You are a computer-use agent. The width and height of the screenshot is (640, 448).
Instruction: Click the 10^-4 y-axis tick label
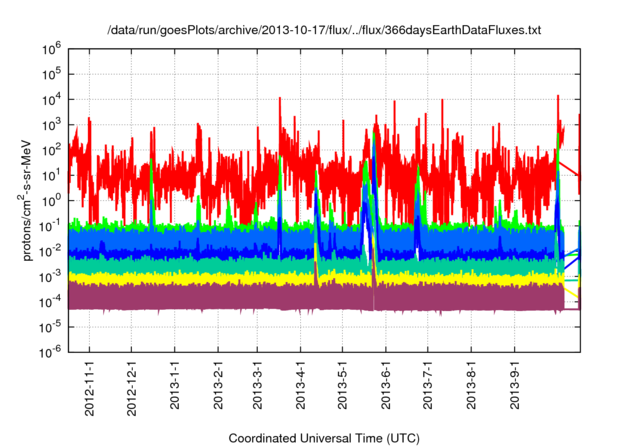(x=51, y=302)
